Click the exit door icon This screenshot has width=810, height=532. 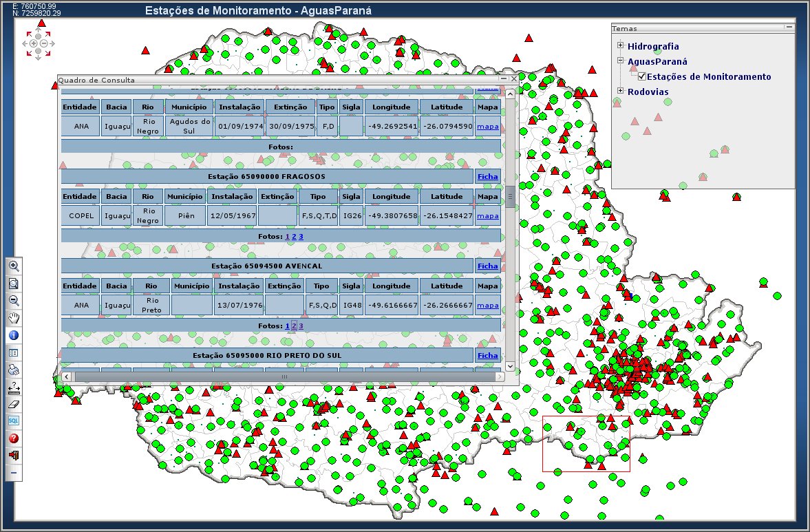point(14,456)
